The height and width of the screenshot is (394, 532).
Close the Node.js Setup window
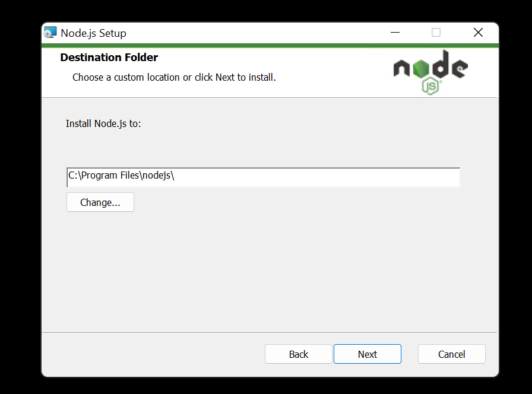point(478,33)
